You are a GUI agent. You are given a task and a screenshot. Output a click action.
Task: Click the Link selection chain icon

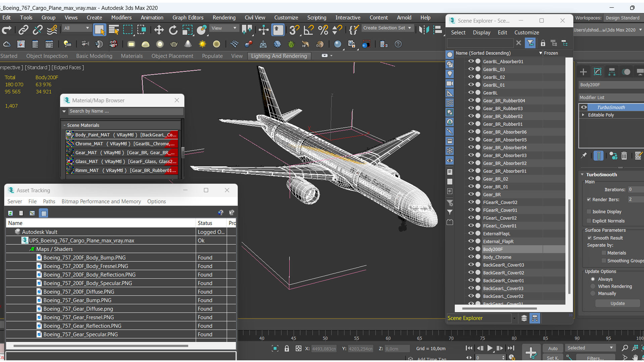(23, 30)
